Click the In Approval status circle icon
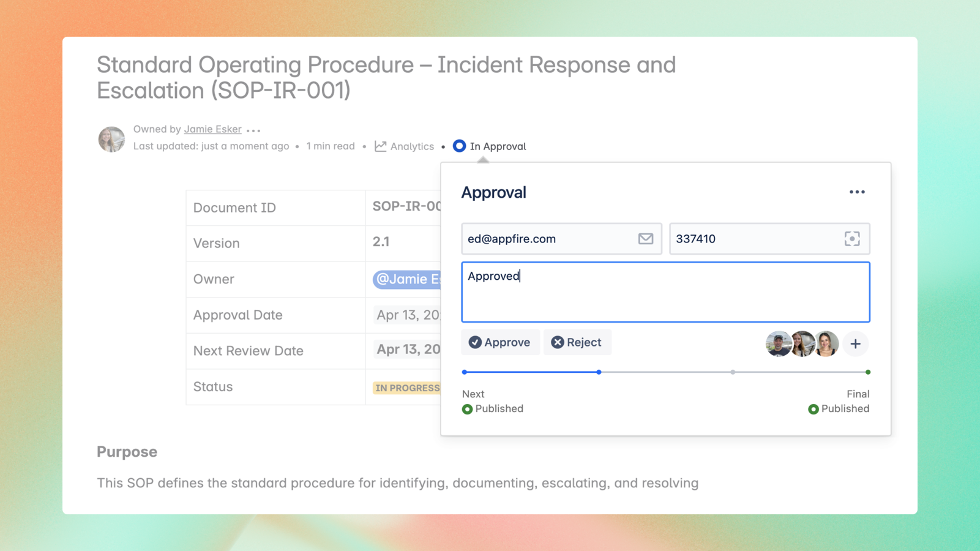This screenshot has height=551, width=980. 459,146
